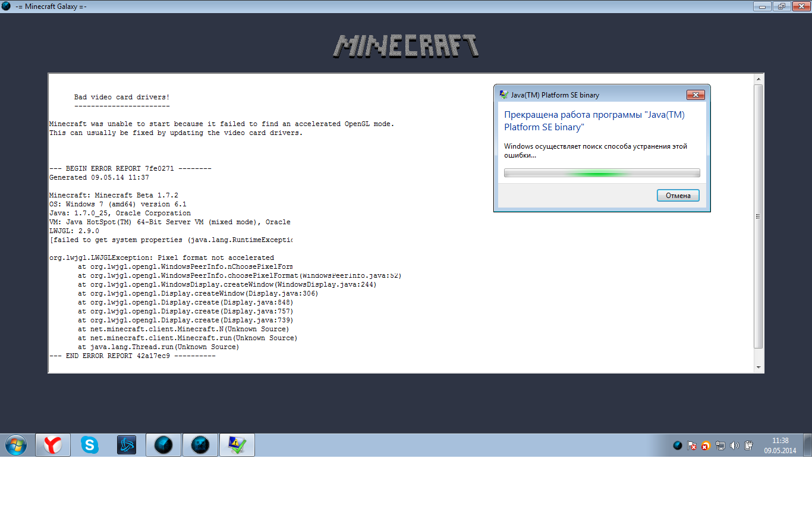
Task: Click the 'BEGIN ERROR REPORT 7fe0271' line
Action: pyautogui.click(x=130, y=168)
